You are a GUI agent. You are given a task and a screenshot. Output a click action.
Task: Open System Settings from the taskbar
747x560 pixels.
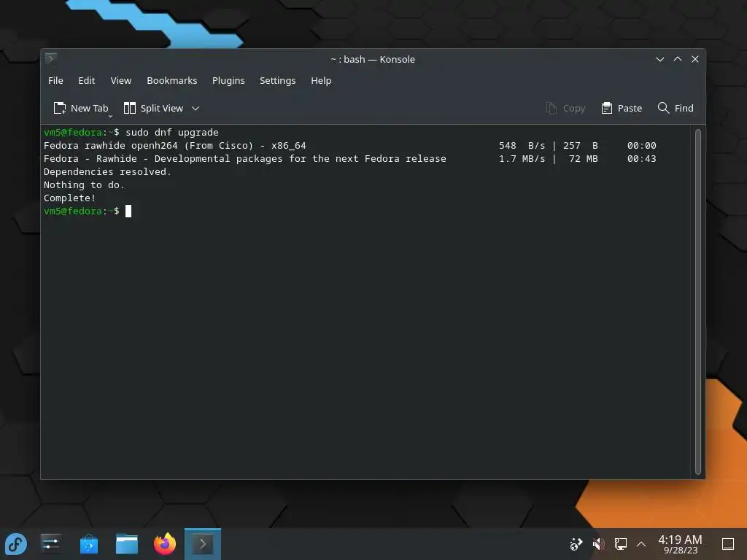[50, 543]
